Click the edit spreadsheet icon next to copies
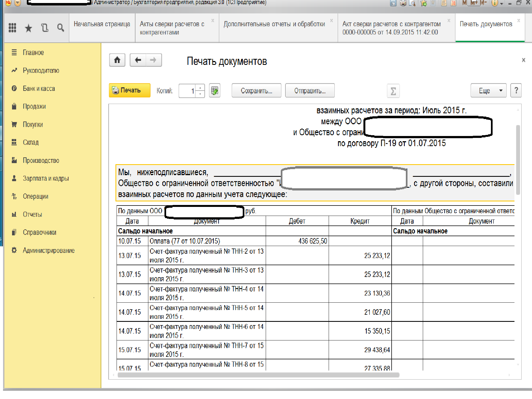The height and width of the screenshot is (399, 532). [215, 91]
